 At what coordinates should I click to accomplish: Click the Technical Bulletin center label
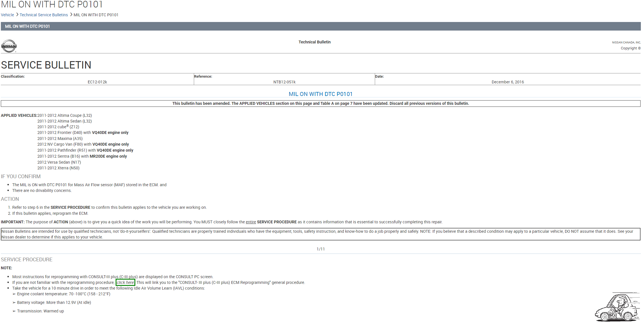[x=315, y=42]
